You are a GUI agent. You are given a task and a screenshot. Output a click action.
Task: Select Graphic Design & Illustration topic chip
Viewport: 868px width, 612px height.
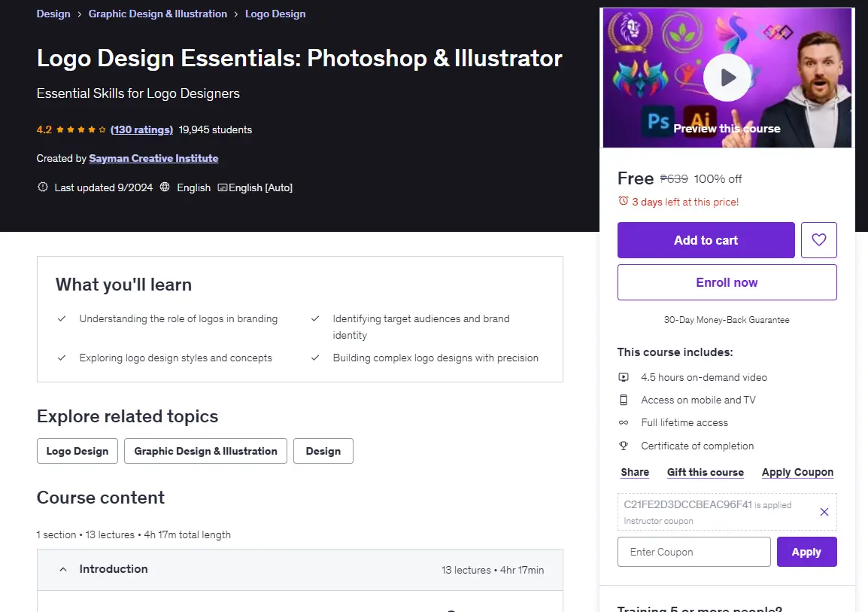[205, 451]
